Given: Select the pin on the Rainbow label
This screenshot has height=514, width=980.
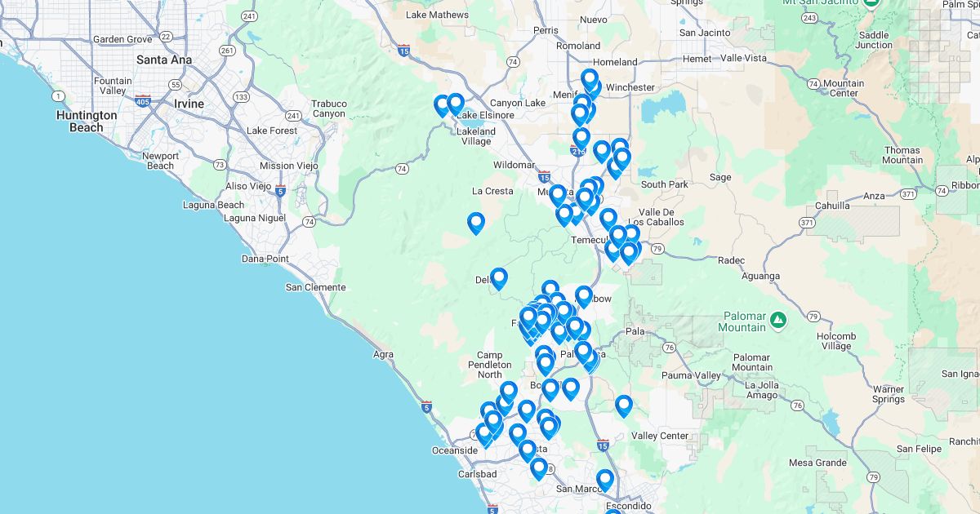Looking at the screenshot, I should click(x=583, y=297).
